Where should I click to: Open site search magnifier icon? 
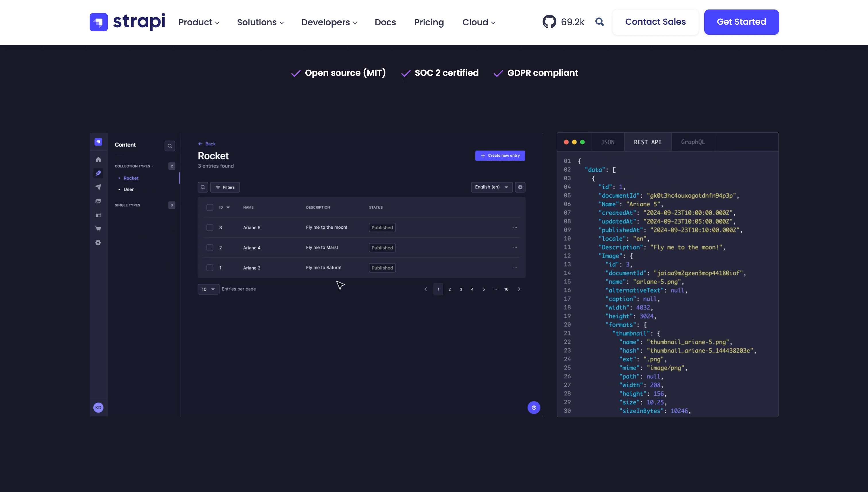[x=599, y=22]
